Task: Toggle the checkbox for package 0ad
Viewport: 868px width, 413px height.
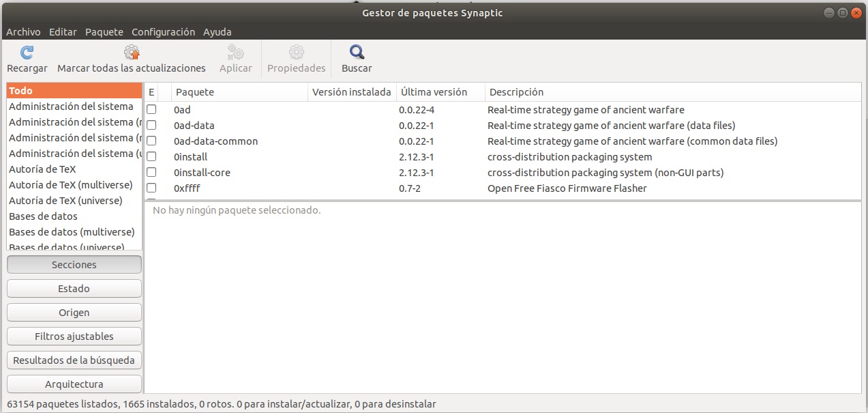Action: click(x=151, y=110)
